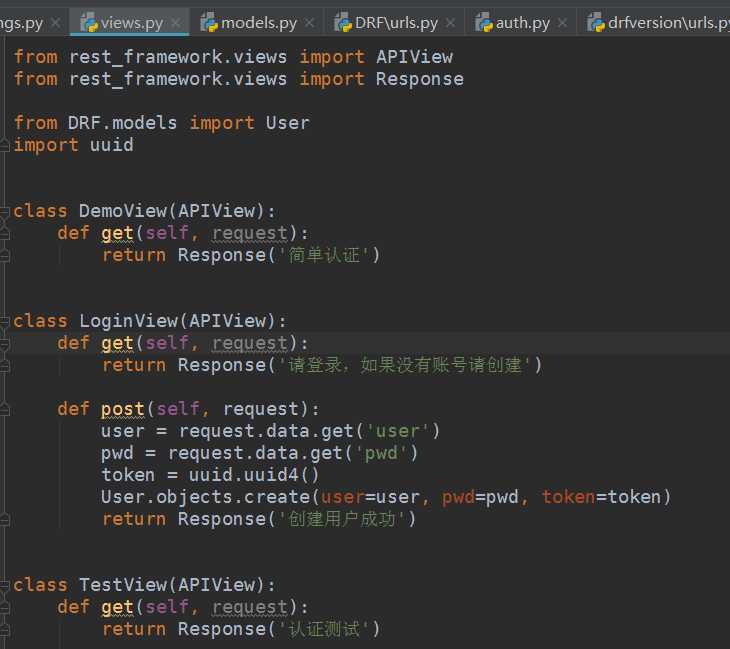
Task: Click 'DRF.models' module name in import
Action: point(122,123)
